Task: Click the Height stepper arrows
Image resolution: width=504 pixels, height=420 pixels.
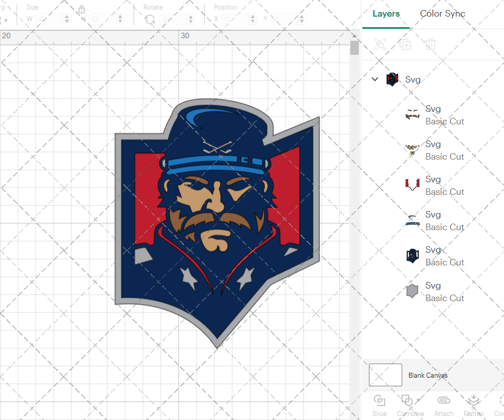Action: [x=120, y=19]
